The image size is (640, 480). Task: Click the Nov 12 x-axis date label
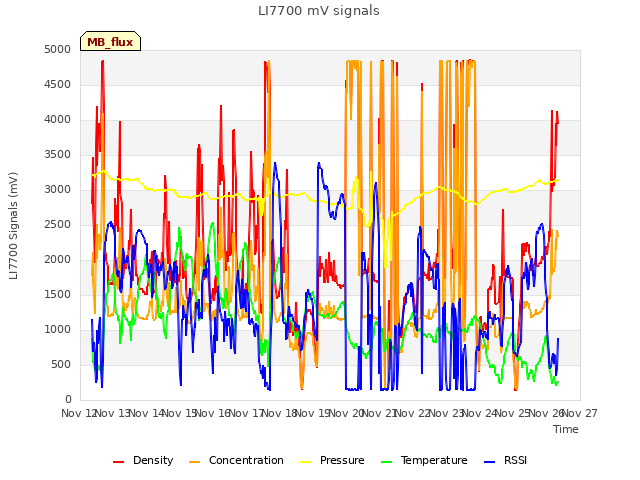click(78, 413)
